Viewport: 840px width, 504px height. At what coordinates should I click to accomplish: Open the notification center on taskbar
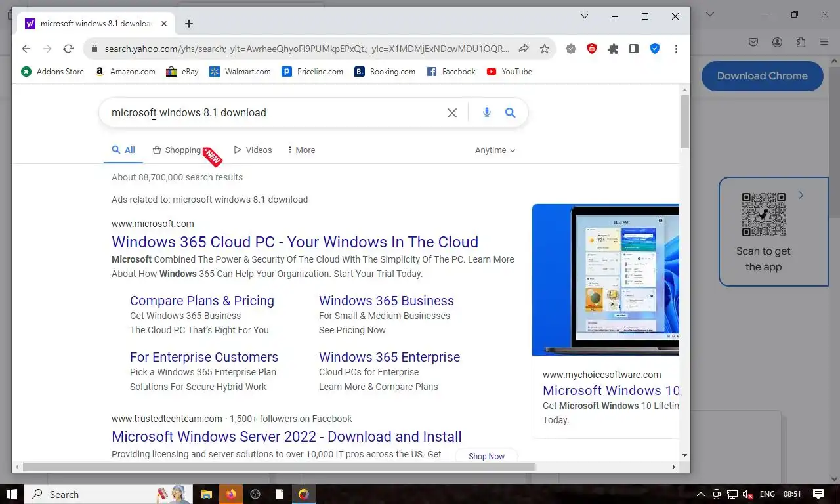[818, 494]
